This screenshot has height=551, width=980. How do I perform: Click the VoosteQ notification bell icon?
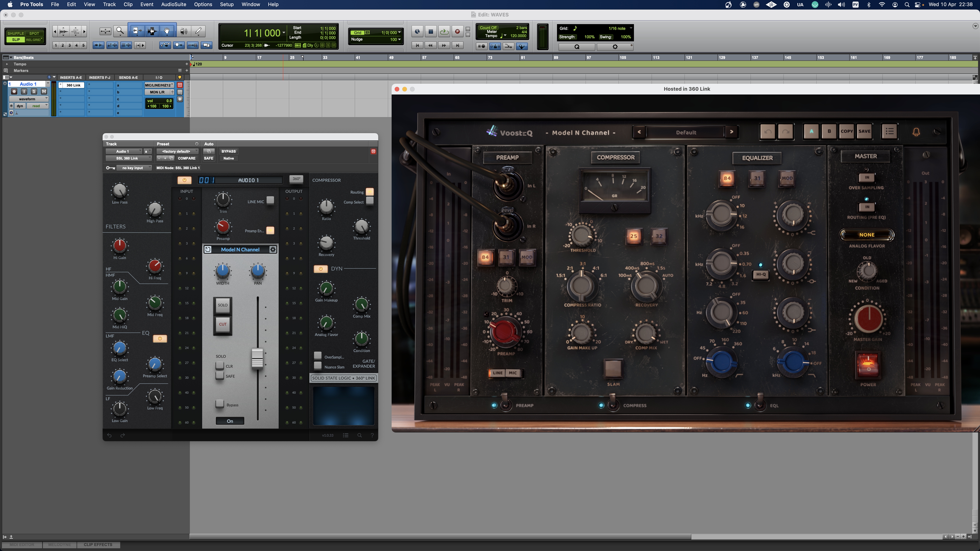(916, 132)
